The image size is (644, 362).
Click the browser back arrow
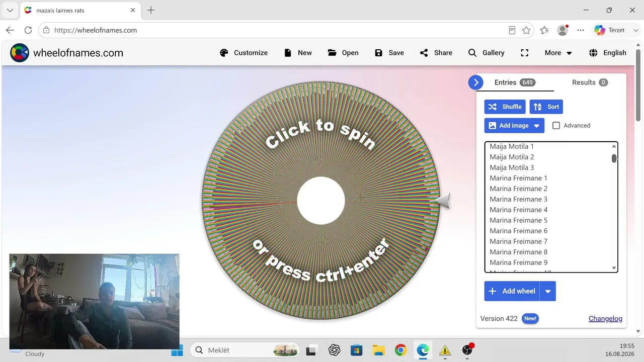point(10,30)
